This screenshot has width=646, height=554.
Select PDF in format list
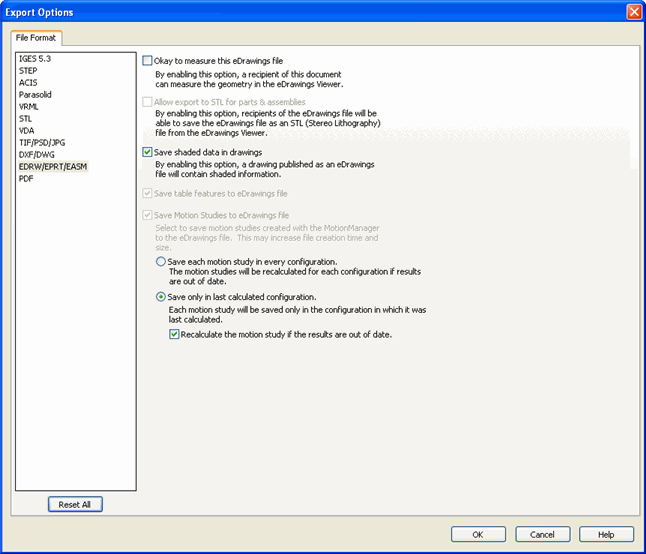click(x=26, y=179)
